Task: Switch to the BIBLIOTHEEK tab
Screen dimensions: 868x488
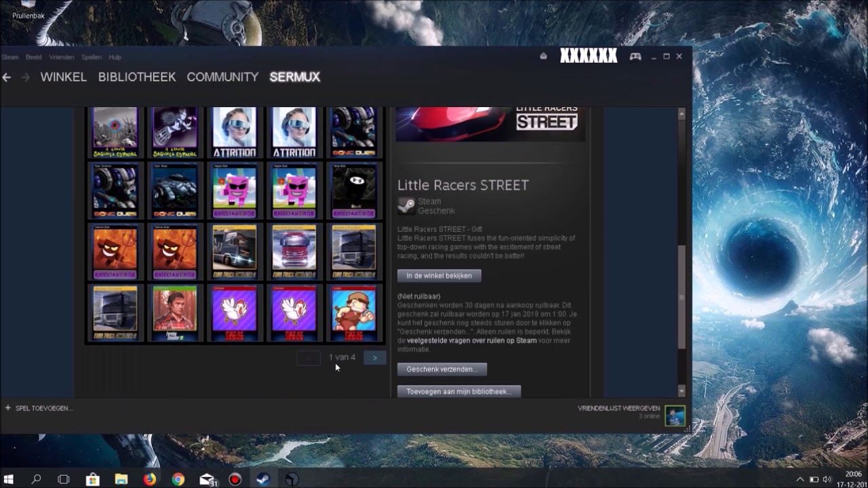Action: click(137, 77)
